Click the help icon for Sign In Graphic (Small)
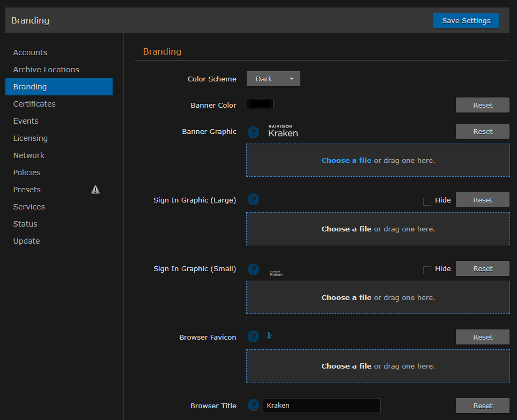This screenshot has height=420, width=517. 254,269
